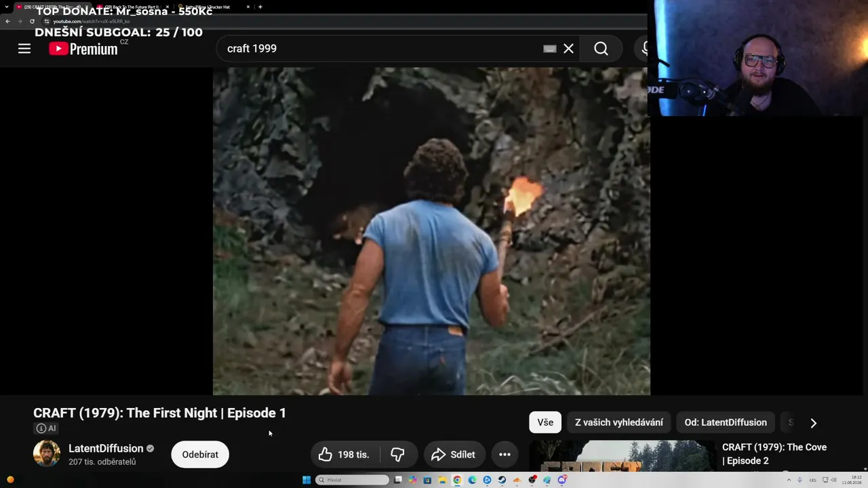Click the video player to pause playback

[x=431, y=230]
